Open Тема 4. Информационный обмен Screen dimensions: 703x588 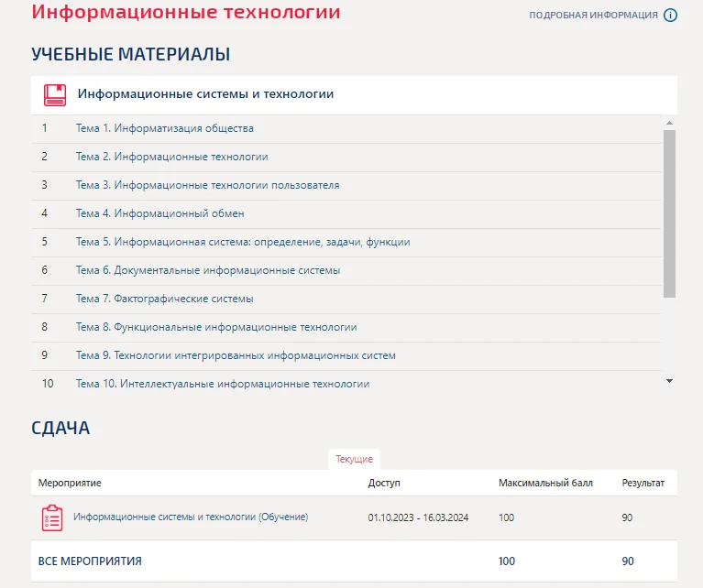coord(160,213)
